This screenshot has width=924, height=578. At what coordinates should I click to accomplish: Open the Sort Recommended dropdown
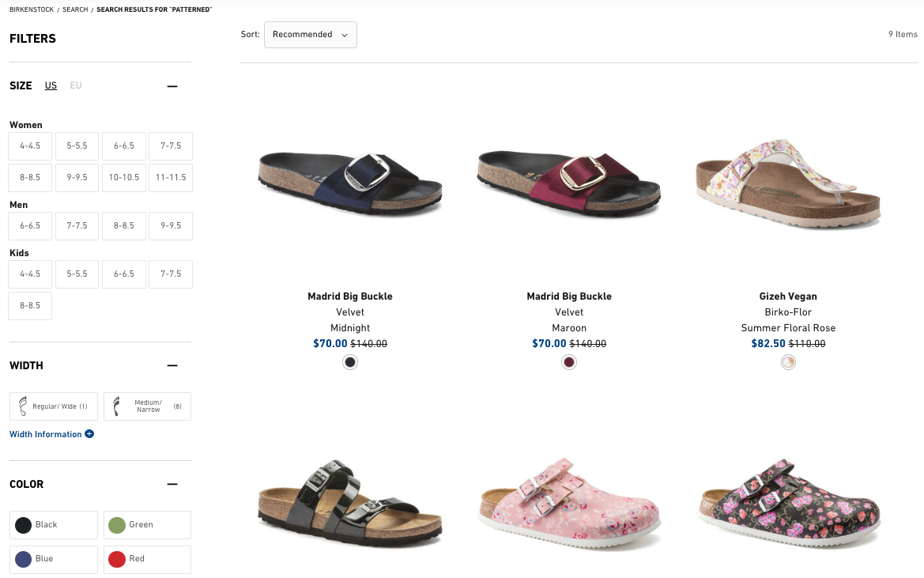[x=310, y=34]
